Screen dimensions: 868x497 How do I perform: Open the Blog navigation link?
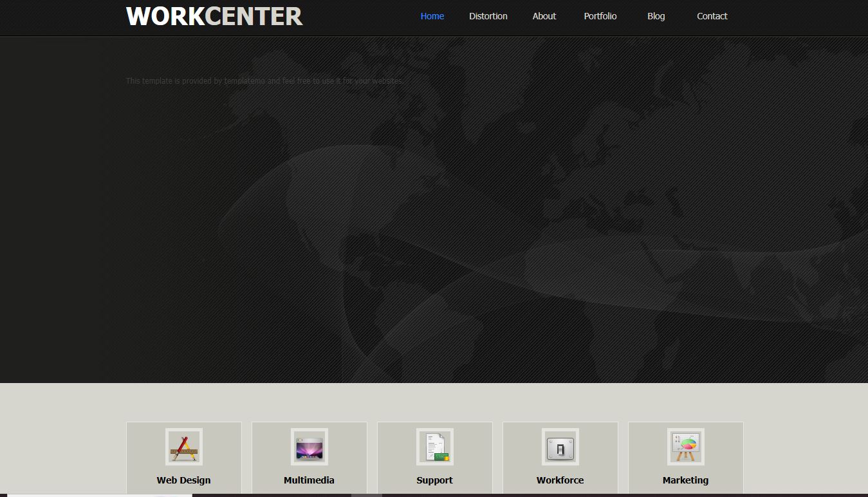tap(656, 16)
